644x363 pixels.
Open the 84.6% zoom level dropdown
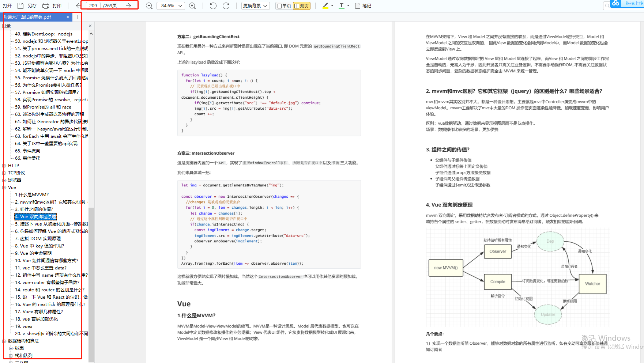(x=171, y=6)
